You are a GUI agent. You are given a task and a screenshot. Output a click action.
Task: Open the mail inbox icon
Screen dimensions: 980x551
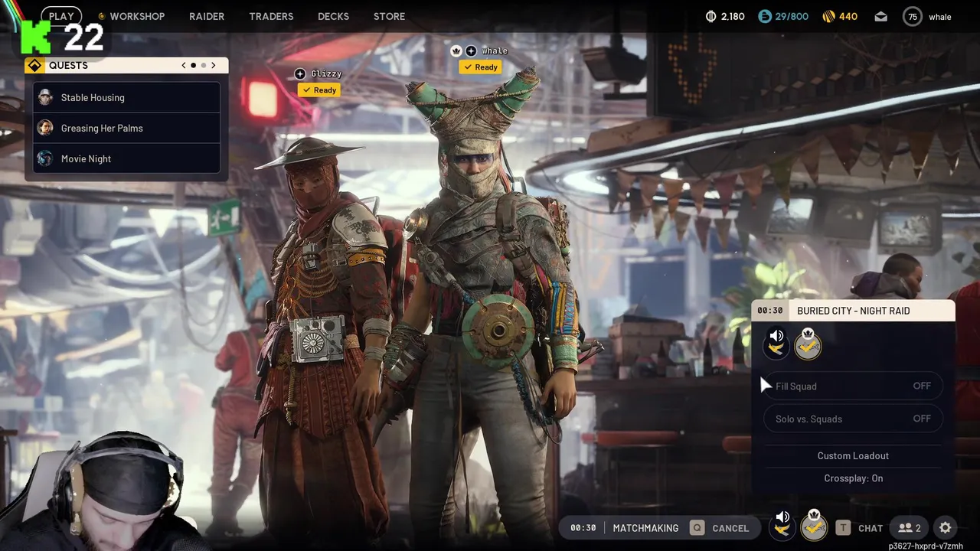[880, 16]
